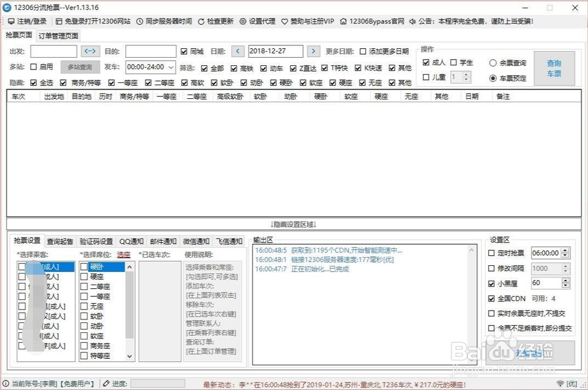Enable the 定时抢票 checkbox

(x=491, y=253)
